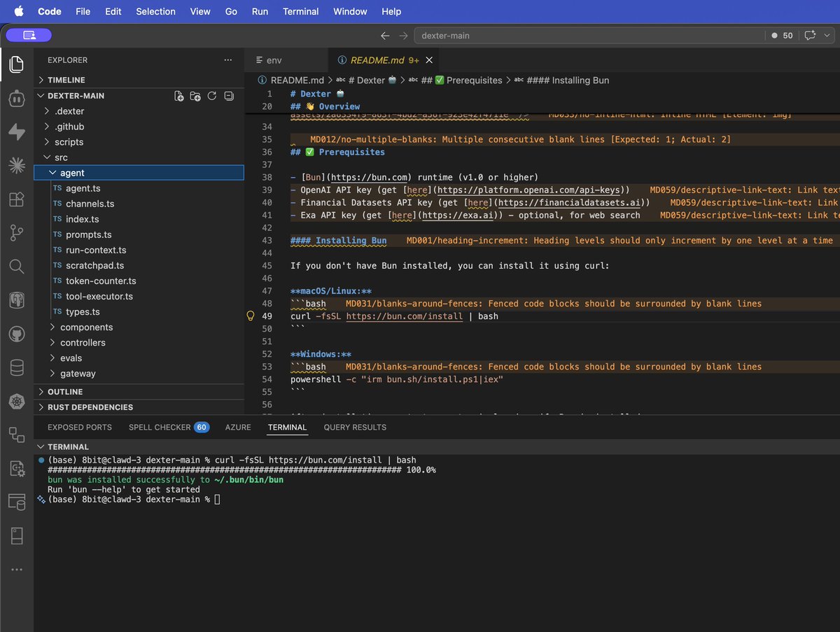Open the database cylinder view
Image resolution: width=840 pixels, height=632 pixels.
(x=16, y=367)
